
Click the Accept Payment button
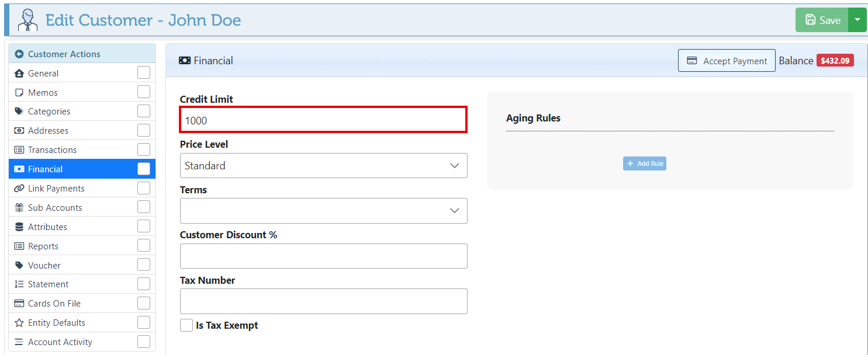point(727,61)
